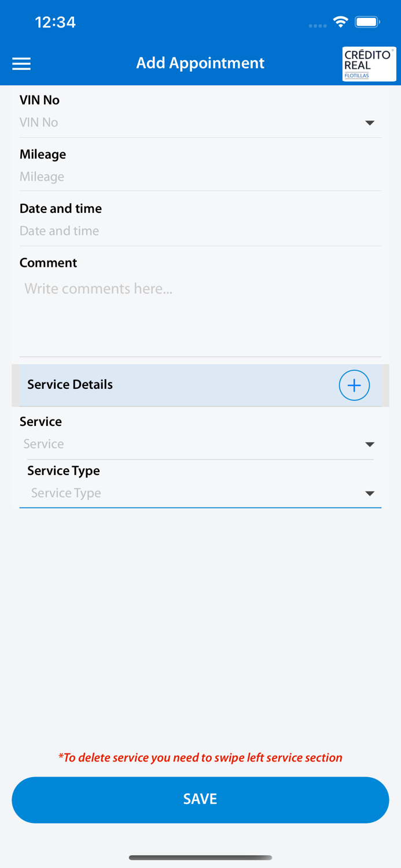Viewport: 401px width, 868px height.
Task: Open the hamburger menu
Action: click(21, 64)
